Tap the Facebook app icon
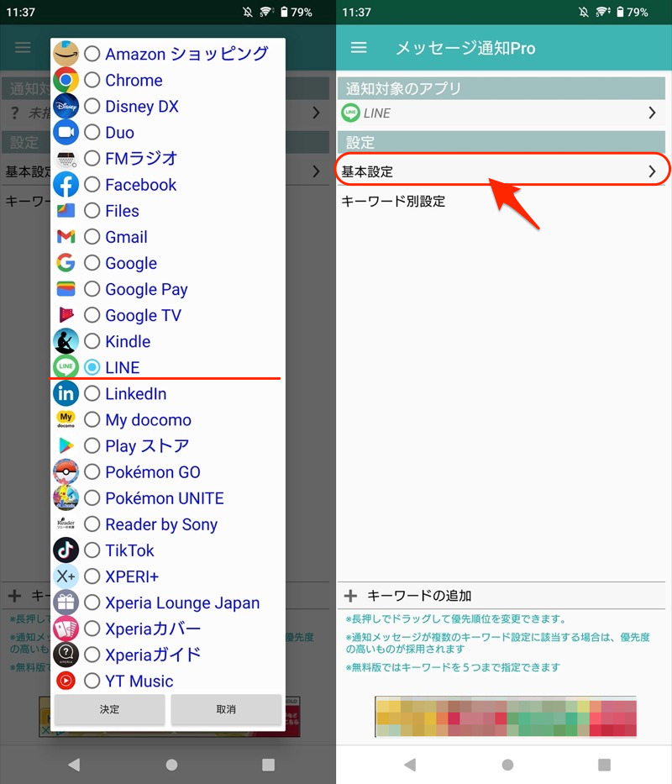Viewport: 672px width, 784px height. click(66, 185)
